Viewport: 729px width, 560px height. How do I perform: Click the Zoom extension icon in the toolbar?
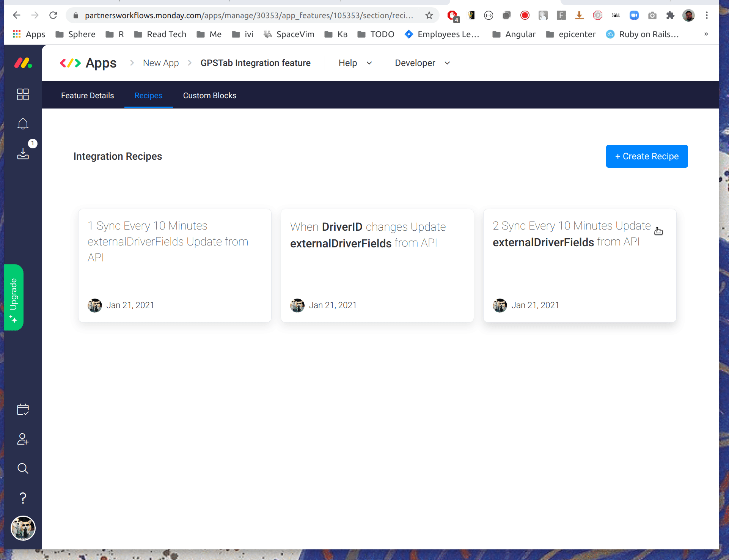pyautogui.click(x=634, y=16)
